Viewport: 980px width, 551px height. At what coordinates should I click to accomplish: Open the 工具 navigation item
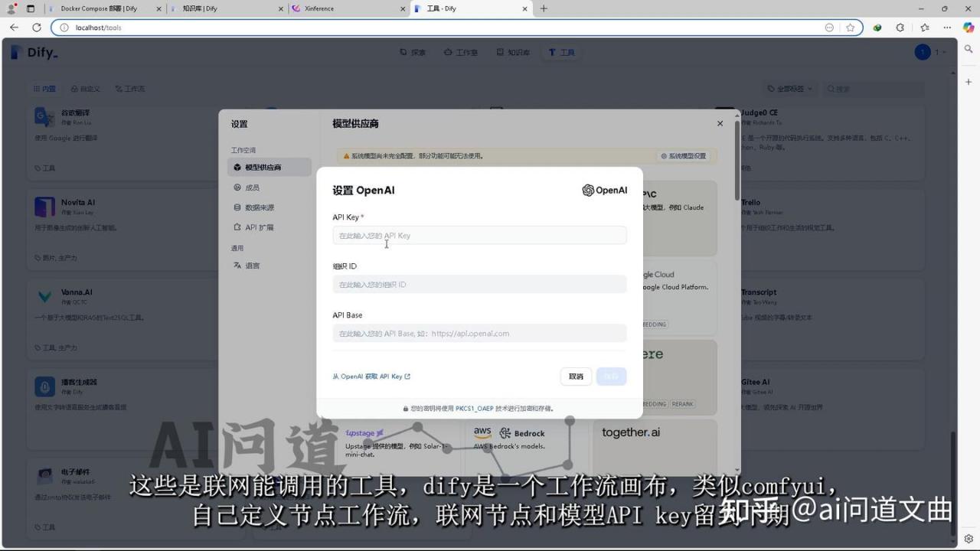click(561, 52)
